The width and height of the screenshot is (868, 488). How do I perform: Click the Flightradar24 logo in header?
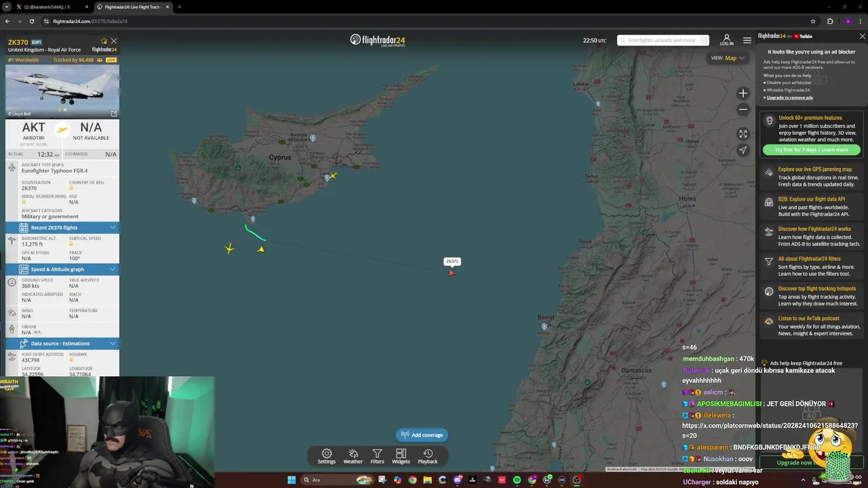378,41
